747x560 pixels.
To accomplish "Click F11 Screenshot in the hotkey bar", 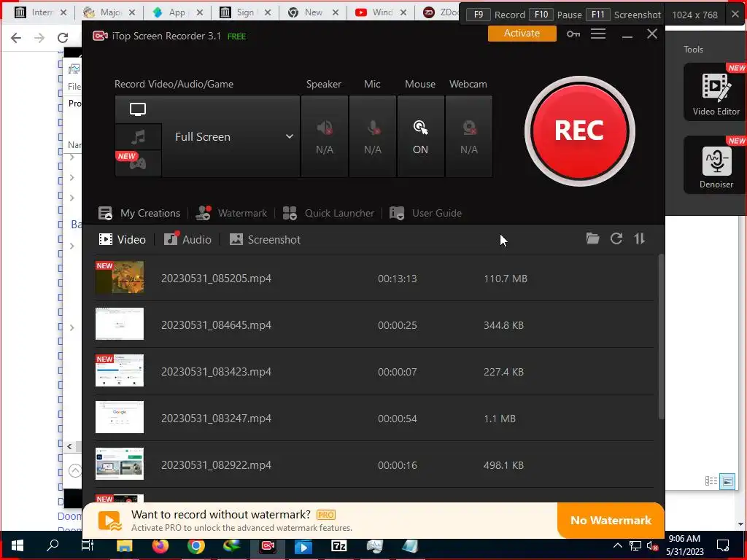I will coord(624,15).
